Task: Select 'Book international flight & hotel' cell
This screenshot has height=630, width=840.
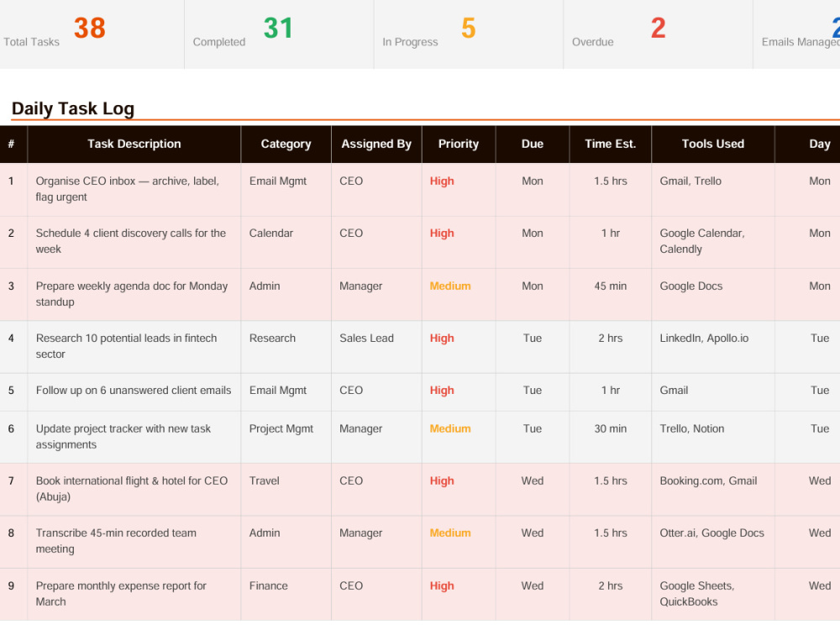Action: coord(134,489)
